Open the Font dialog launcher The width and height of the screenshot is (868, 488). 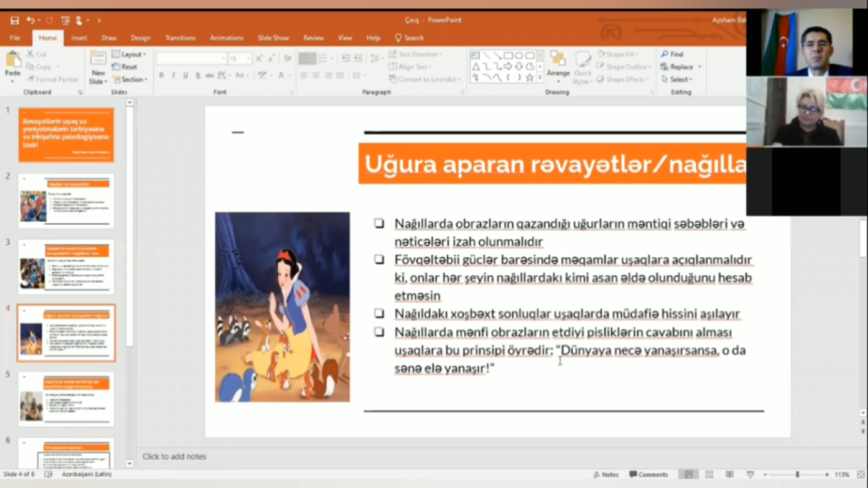tap(291, 93)
